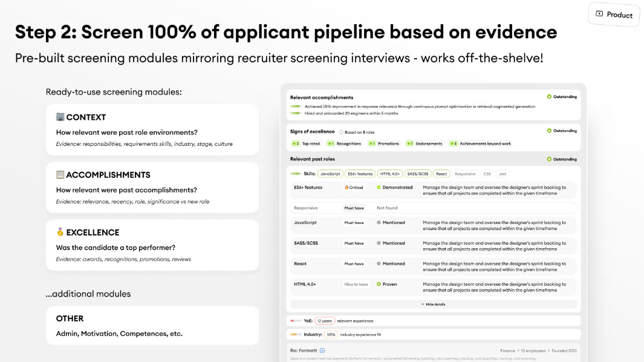Collapse the skills list with Hide details

[x=434, y=304]
